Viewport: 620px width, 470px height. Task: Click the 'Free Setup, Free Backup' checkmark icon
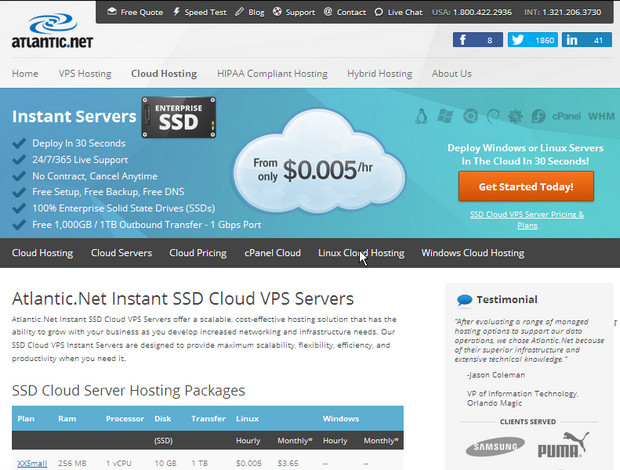[x=19, y=192]
